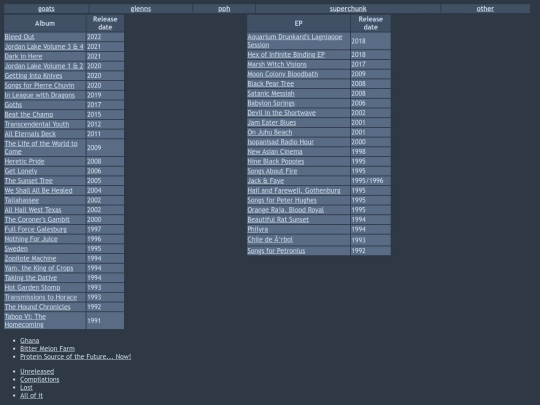This screenshot has width=540, height=405.
Task: Select Getting Into Knives album
Action: (x=33, y=75)
